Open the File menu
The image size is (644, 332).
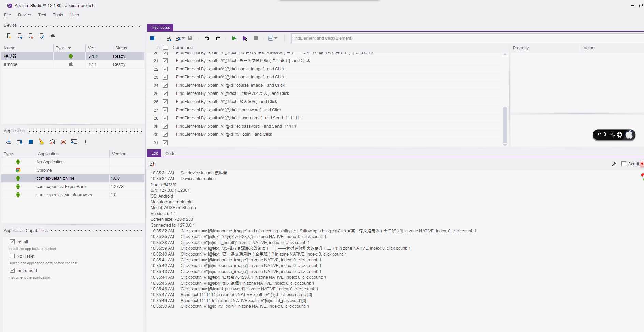click(8, 15)
